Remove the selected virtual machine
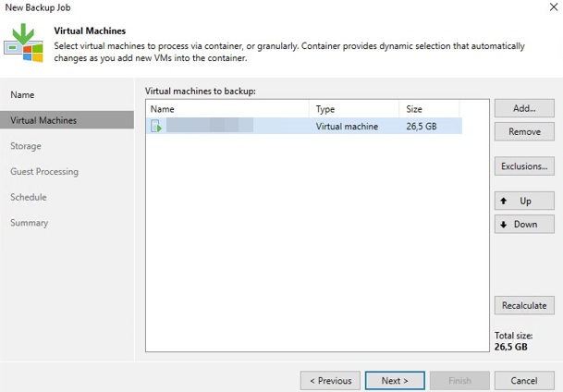Image resolution: width=563 pixels, height=392 pixels. [x=524, y=132]
